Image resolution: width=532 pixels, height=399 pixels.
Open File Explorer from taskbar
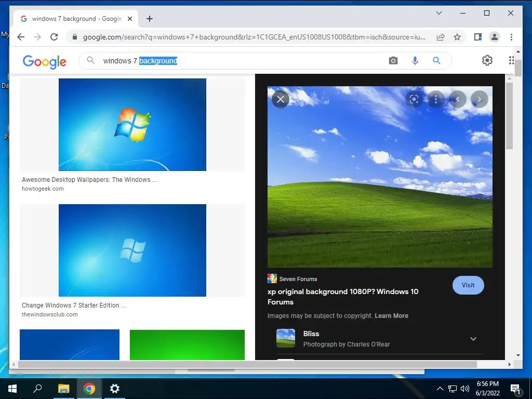[63, 389]
